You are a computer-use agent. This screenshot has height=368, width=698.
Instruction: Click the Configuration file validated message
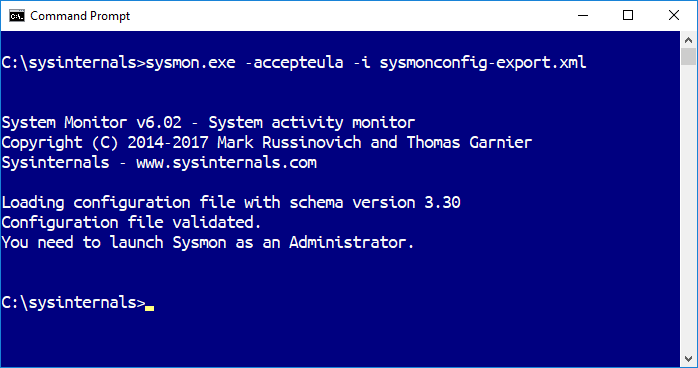point(131,222)
